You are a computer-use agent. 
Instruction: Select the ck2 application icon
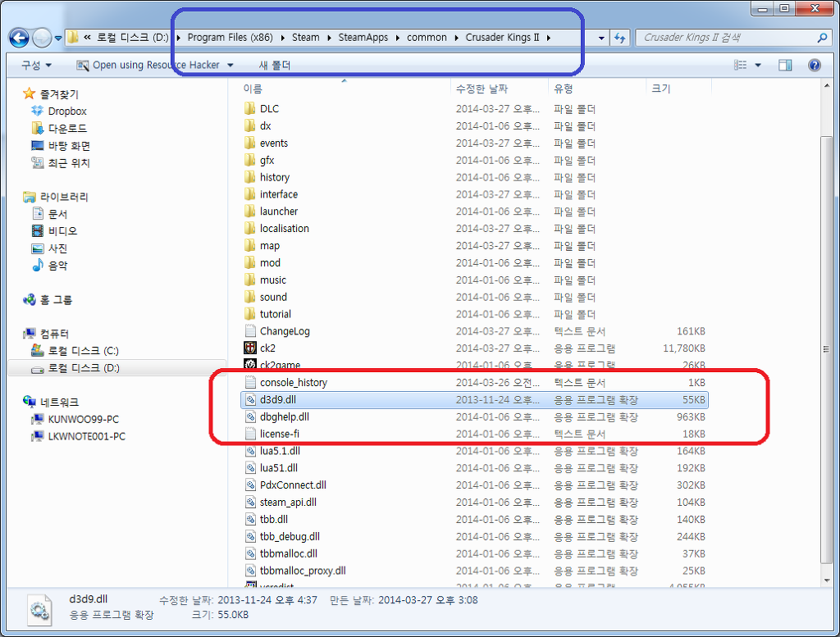(x=250, y=348)
